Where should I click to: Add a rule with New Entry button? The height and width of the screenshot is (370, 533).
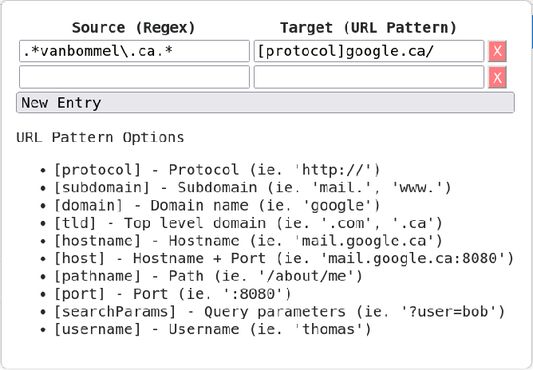(265, 102)
